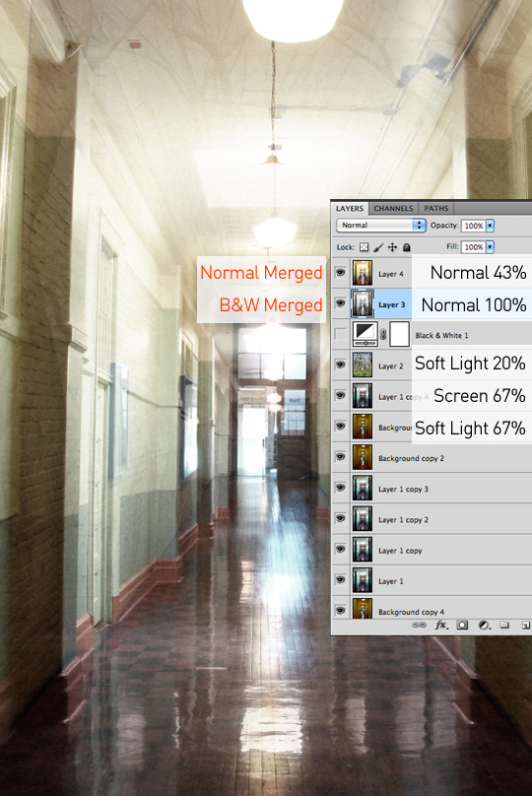This screenshot has width=532, height=796.
Task: Switch to the Layers tab
Action: (350, 208)
